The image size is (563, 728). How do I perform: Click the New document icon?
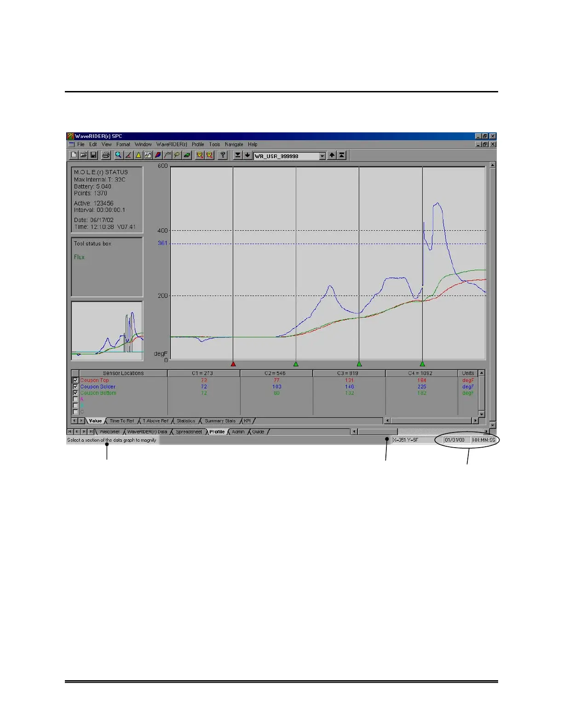pyautogui.click(x=74, y=155)
